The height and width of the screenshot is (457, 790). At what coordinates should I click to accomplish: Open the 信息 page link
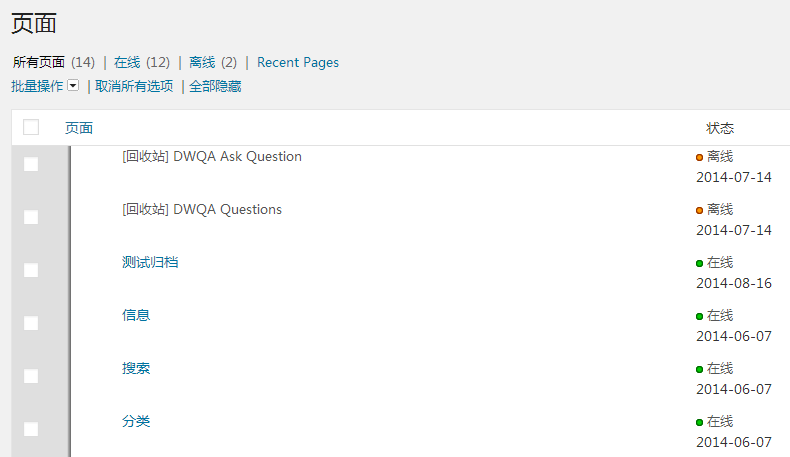point(136,315)
